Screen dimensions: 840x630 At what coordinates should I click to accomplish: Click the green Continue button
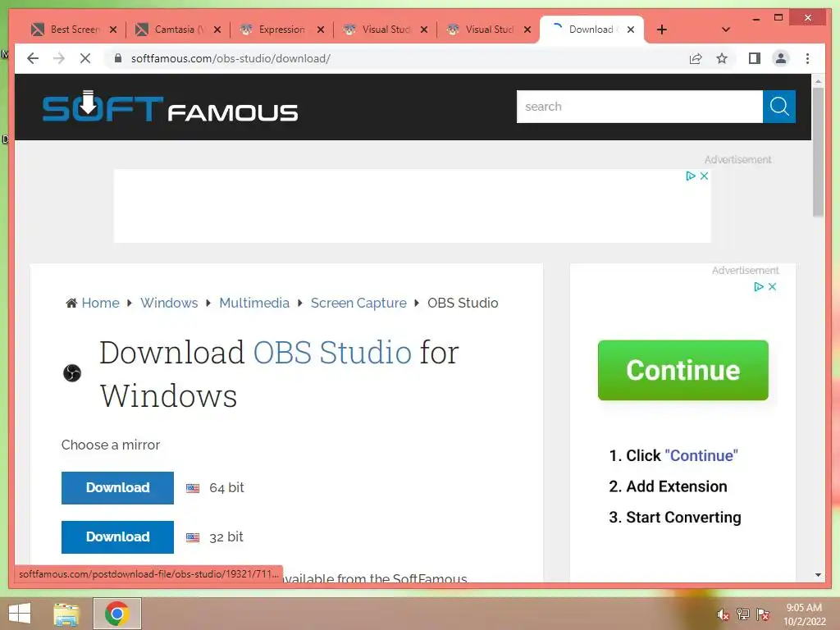(x=683, y=370)
